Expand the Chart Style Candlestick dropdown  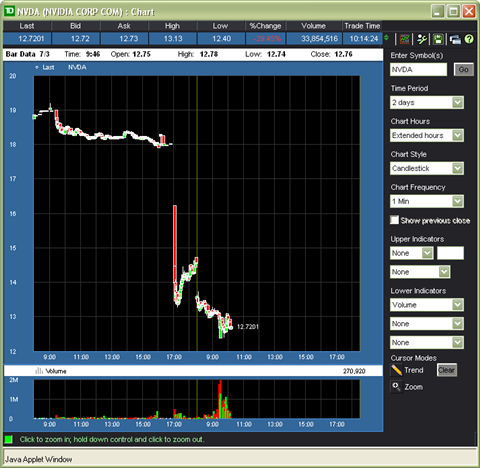pos(427,168)
